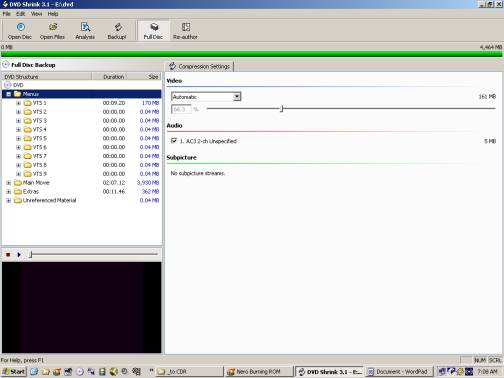Screen dimensions: 504x378
Task: Open the Help menu
Action: point(53,14)
